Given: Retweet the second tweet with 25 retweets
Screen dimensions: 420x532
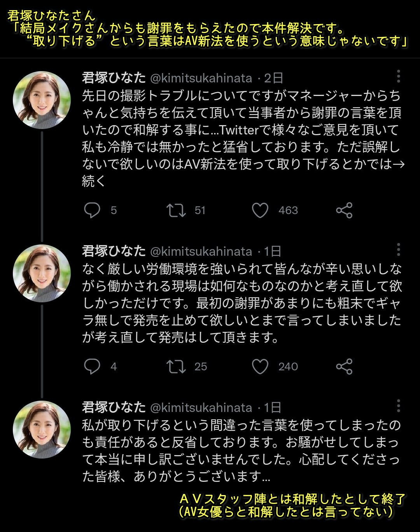Looking at the screenshot, I should click(x=176, y=366).
